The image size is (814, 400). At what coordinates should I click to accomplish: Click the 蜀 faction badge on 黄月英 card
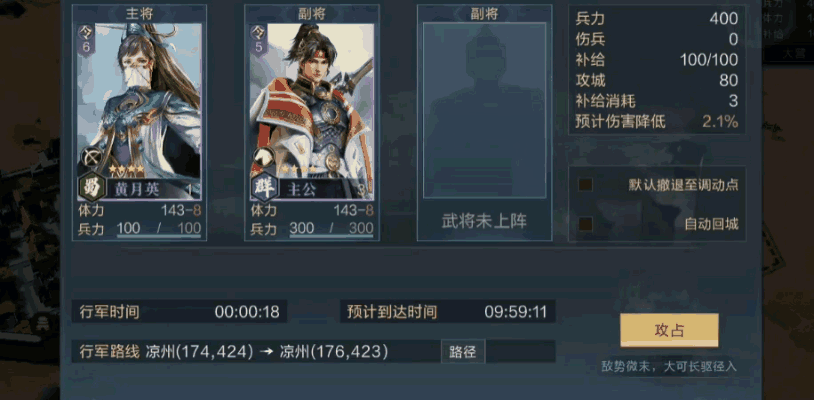(x=92, y=187)
